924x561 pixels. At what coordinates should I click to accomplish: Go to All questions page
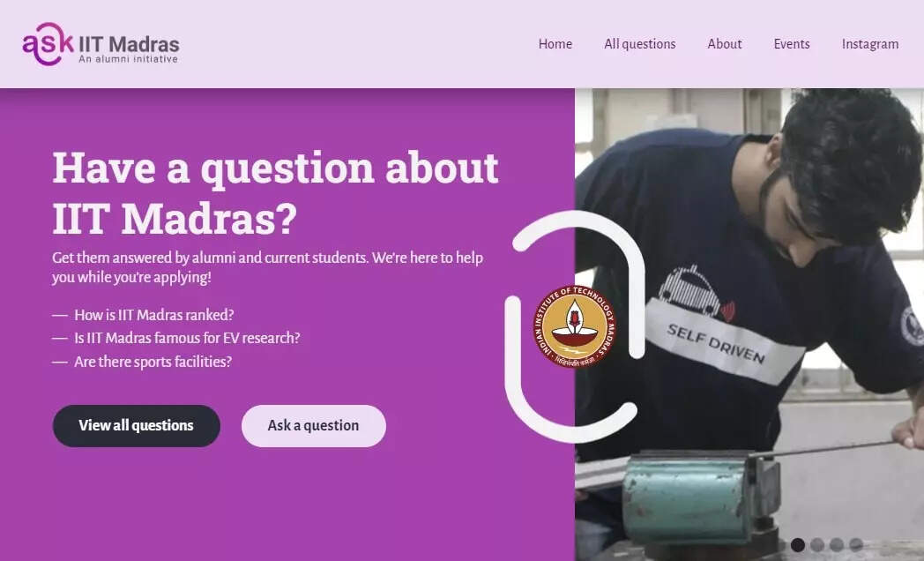tap(640, 44)
